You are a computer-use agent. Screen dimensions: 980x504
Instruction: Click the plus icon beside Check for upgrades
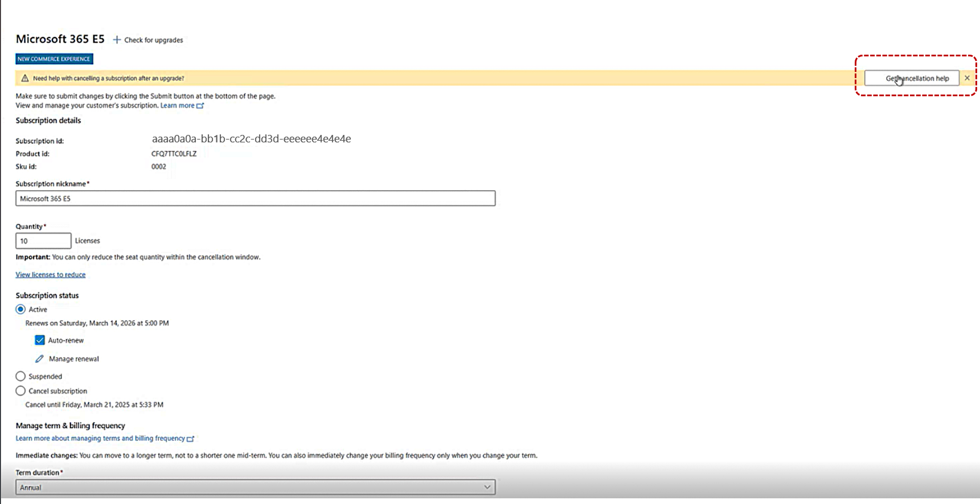117,40
